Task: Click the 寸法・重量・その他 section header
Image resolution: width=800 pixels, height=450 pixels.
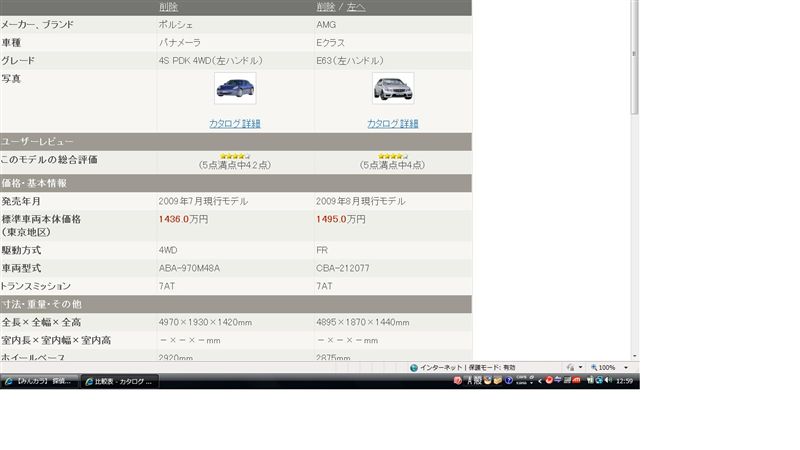Action: 236,304
